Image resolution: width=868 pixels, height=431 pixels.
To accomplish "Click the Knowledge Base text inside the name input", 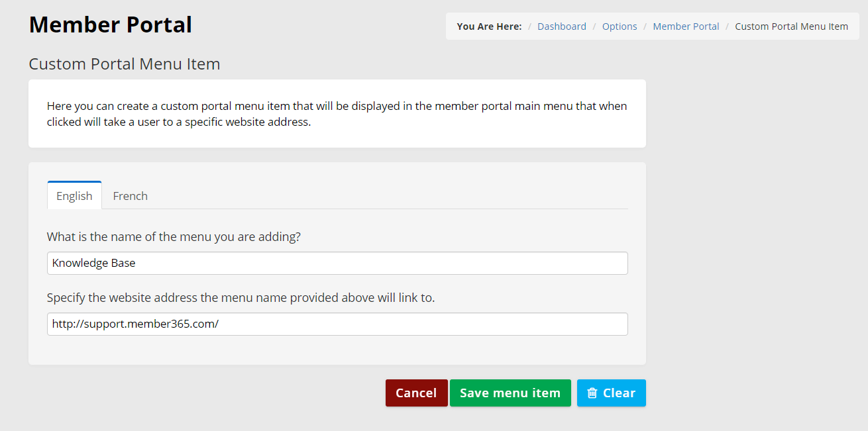I will 93,263.
